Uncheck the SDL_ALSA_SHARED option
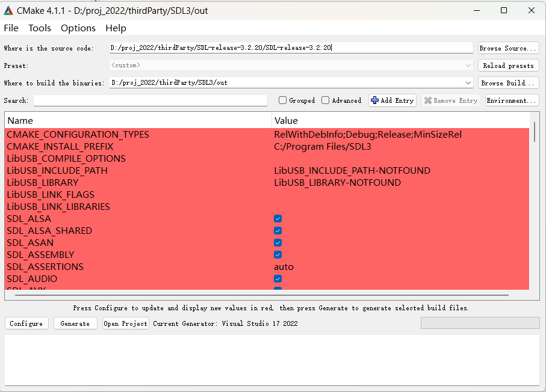The height and width of the screenshot is (392, 546). 278,231
